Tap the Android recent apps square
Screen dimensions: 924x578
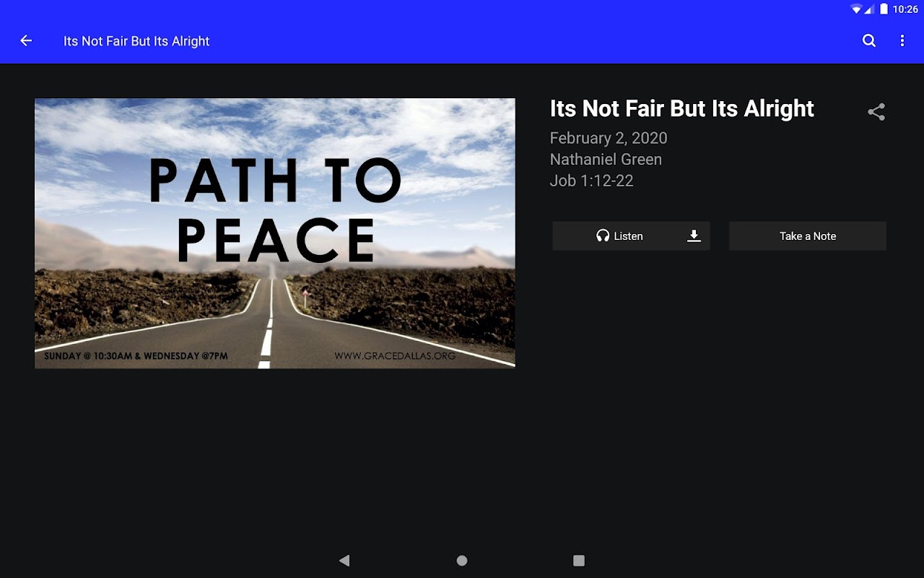579,561
